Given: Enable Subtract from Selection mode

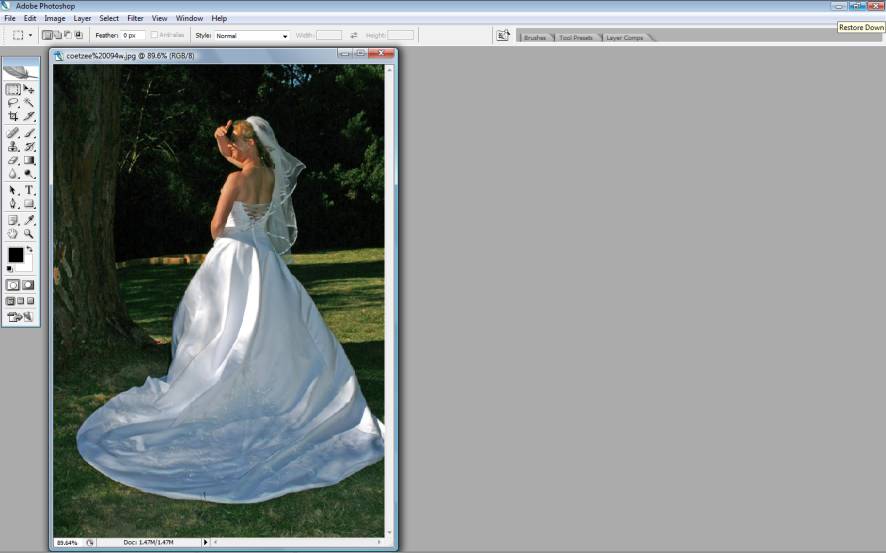Looking at the screenshot, I should [68, 35].
